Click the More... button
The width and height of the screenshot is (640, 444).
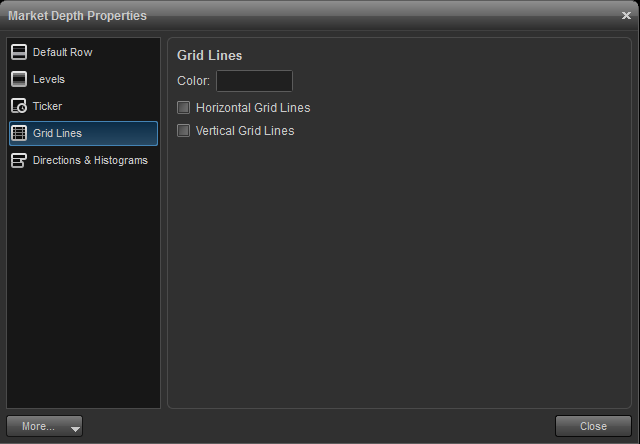[x=44, y=426]
